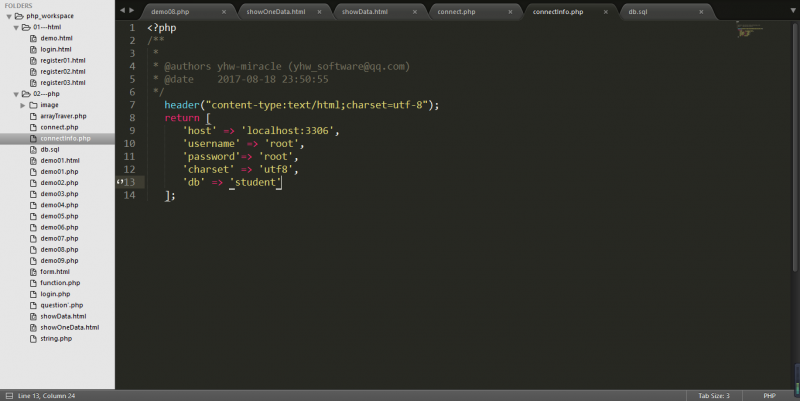800x401 pixels.
Task: Change the PHP syntax in status bar
Action: pos(769,395)
